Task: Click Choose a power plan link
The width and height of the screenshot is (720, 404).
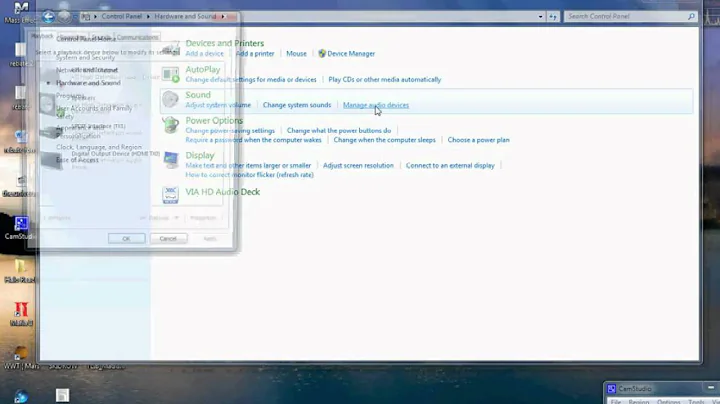Action: tap(478, 140)
